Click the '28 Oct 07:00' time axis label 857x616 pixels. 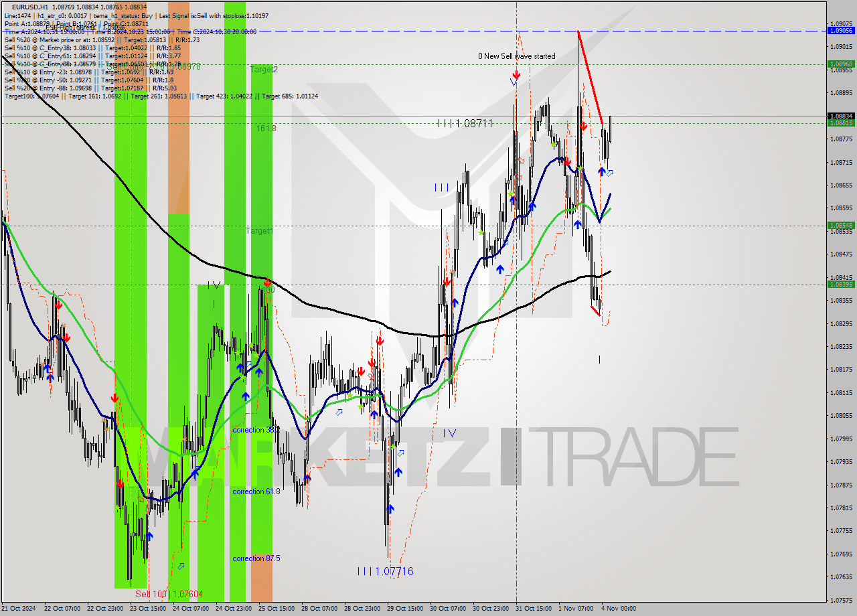pos(319,609)
